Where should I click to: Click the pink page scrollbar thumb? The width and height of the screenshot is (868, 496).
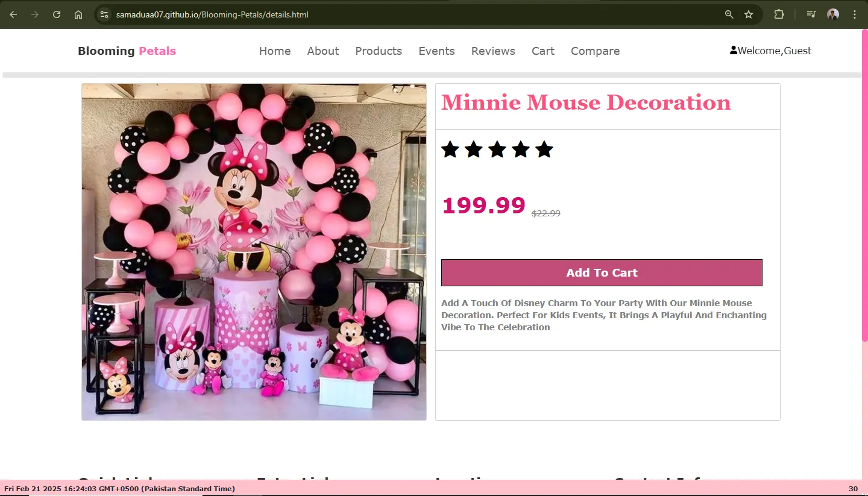click(x=865, y=185)
